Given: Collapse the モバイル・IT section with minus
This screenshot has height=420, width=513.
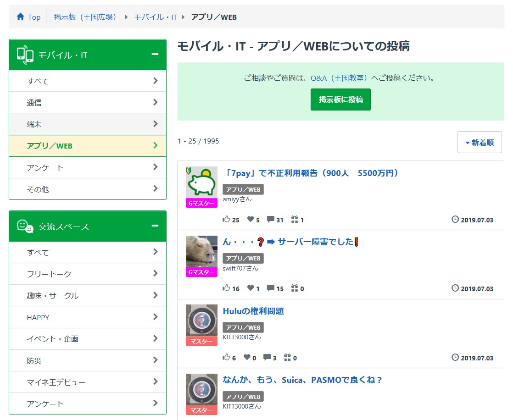Looking at the screenshot, I should [155, 55].
